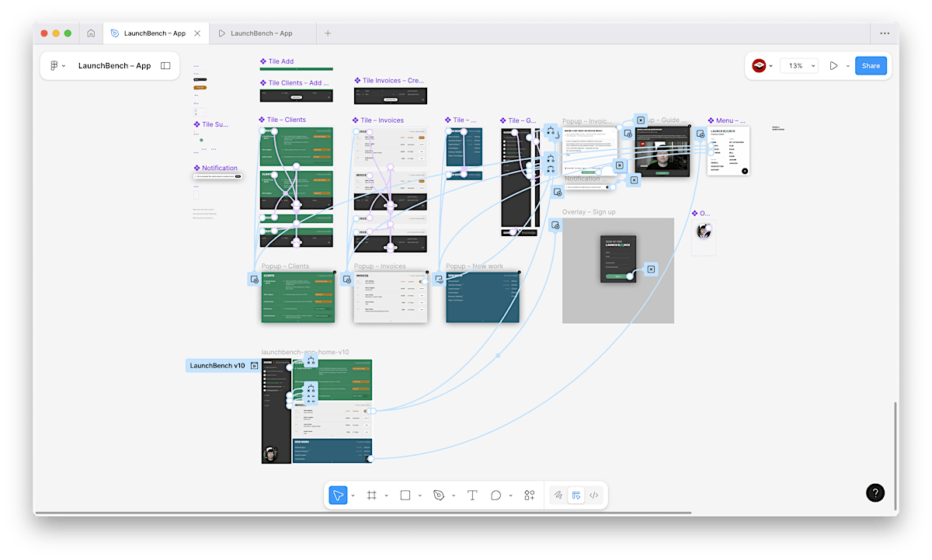Open the Help question mark button

(x=875, y=492)
